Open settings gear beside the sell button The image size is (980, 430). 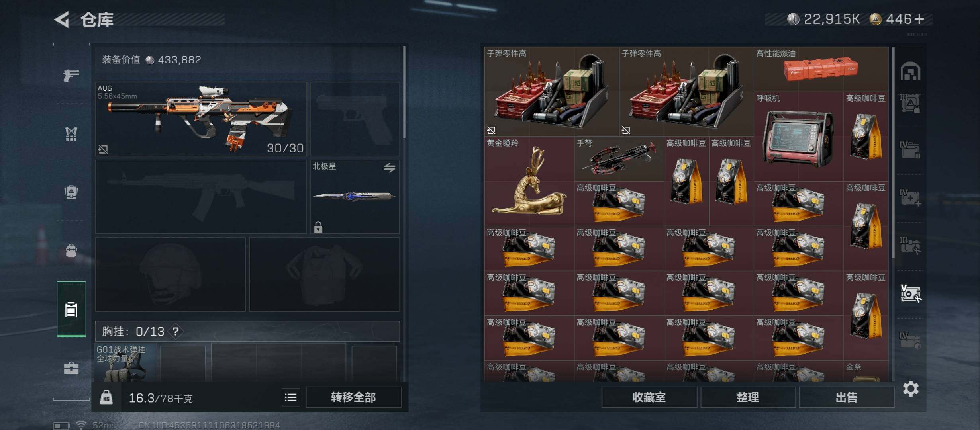point(911,389)
